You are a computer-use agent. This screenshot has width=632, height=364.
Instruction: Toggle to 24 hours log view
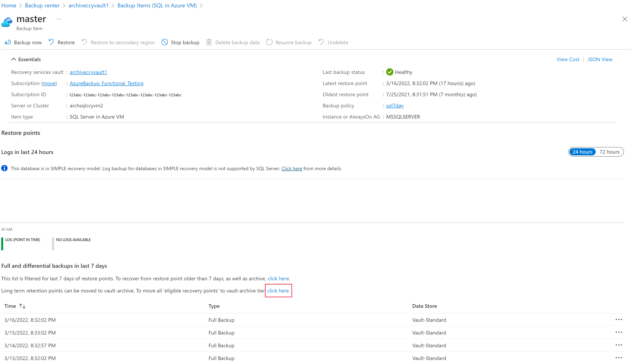(582, 151)
